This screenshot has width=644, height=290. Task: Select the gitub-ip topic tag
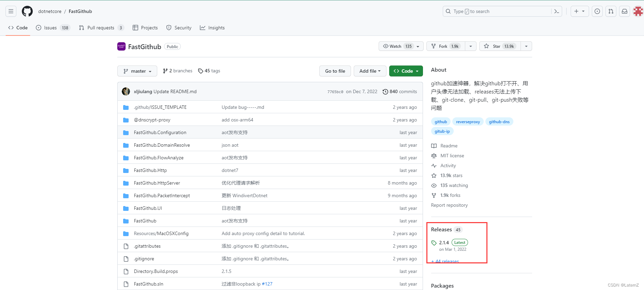[442, 131]
